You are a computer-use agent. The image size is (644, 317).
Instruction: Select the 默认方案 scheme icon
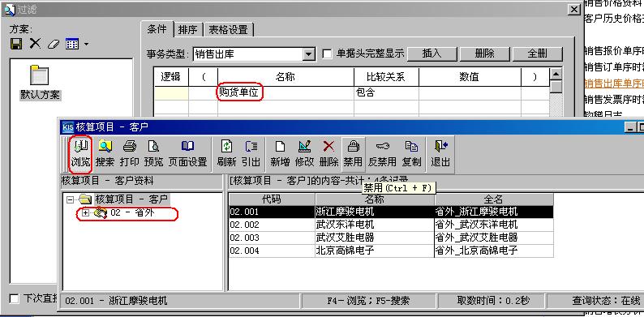pos(40,83)
